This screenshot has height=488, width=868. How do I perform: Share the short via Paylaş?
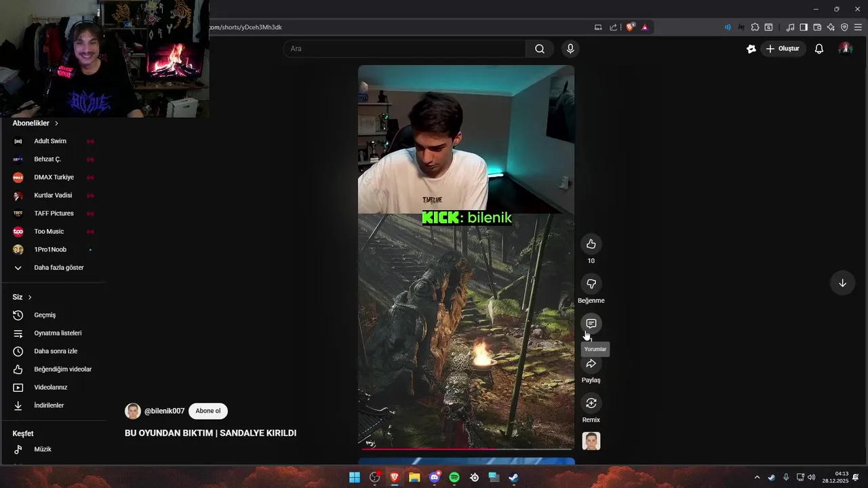coord(591,363)
